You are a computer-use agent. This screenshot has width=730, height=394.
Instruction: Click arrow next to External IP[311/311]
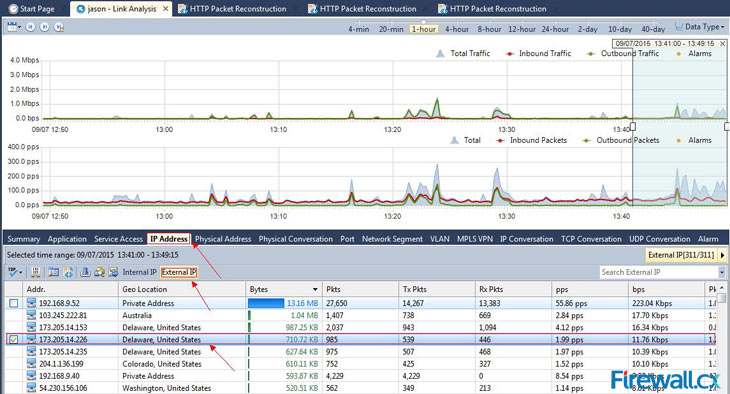tap(722, 255)
